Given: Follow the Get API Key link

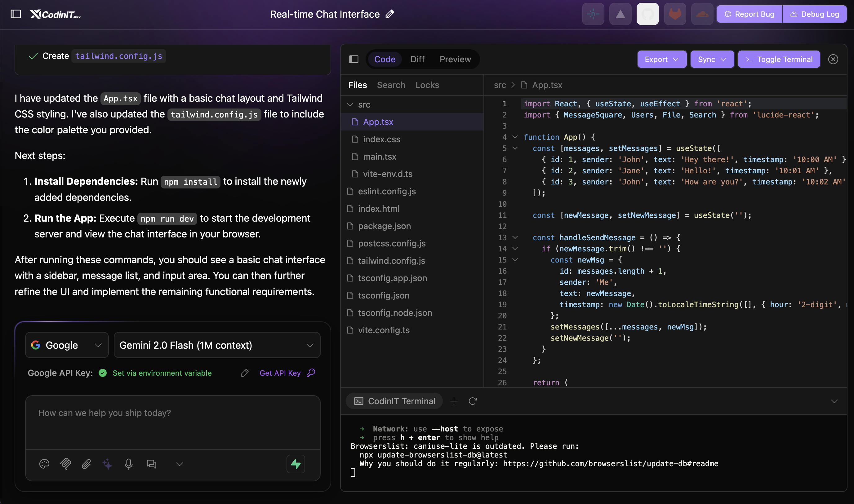Looking at the screenshot, I should (280, 373).
